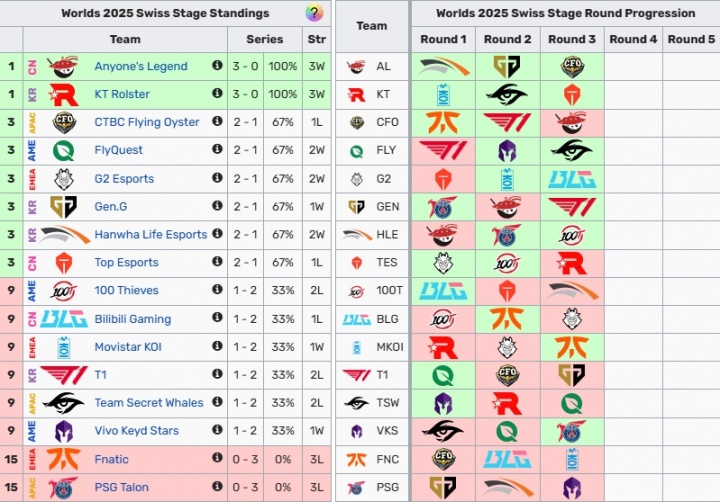The image size is (720, 502).
Task: Open info icon for Anyone's Legend
Action: click(217, 66)
